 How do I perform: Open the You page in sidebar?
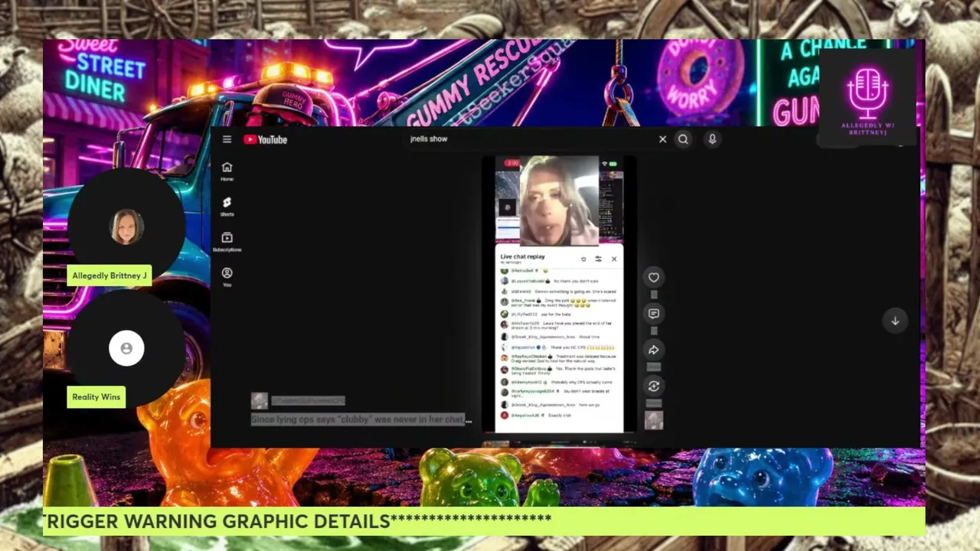click(x=227, y=277)
